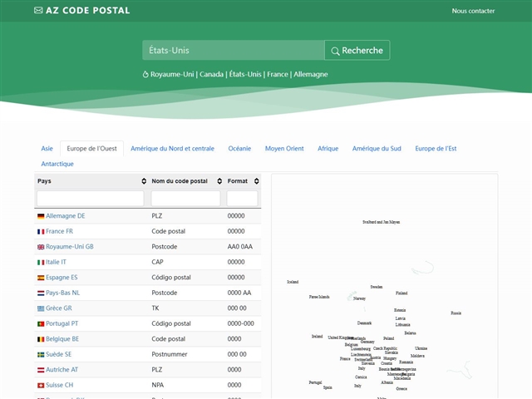The height and width of the screenshot is (399, 532).
Task: Open the Espagne ES link
Action: click(x=62, y=278)
